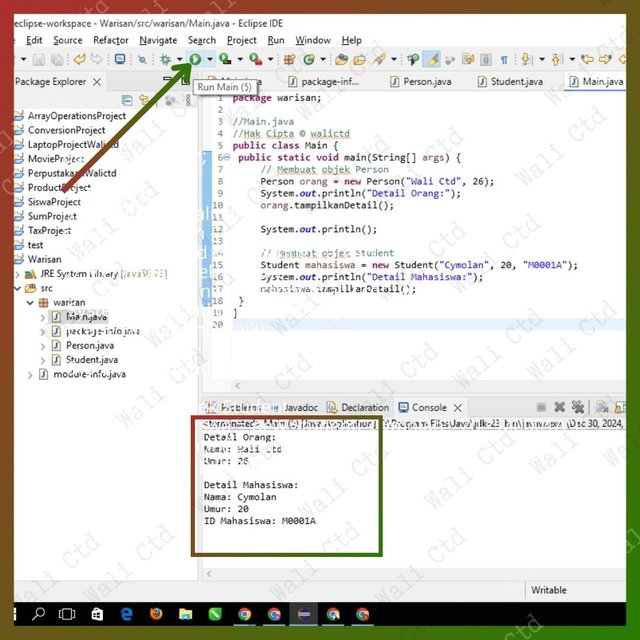Viewport: 640px width, 640px height.
Task: Click the Save All toolbar icon
Action: [x=57, y=60]
